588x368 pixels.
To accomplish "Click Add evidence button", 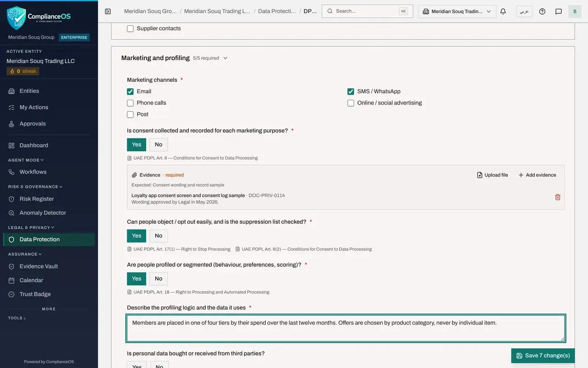I will 537,175.
